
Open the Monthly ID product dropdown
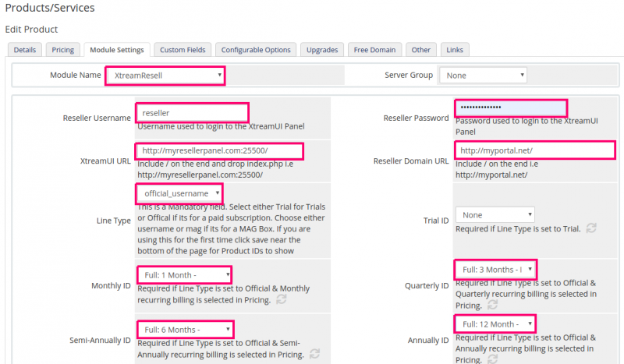coord(185,274)
